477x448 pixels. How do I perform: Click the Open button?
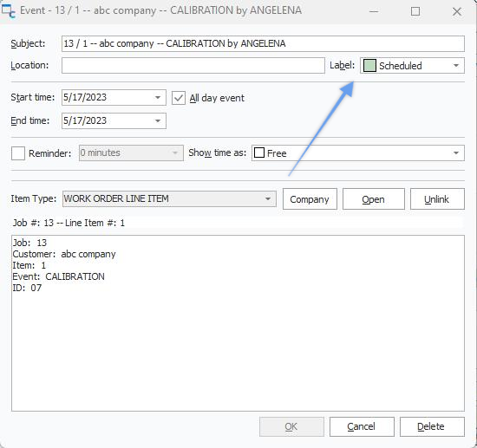(x=374, y=199)
